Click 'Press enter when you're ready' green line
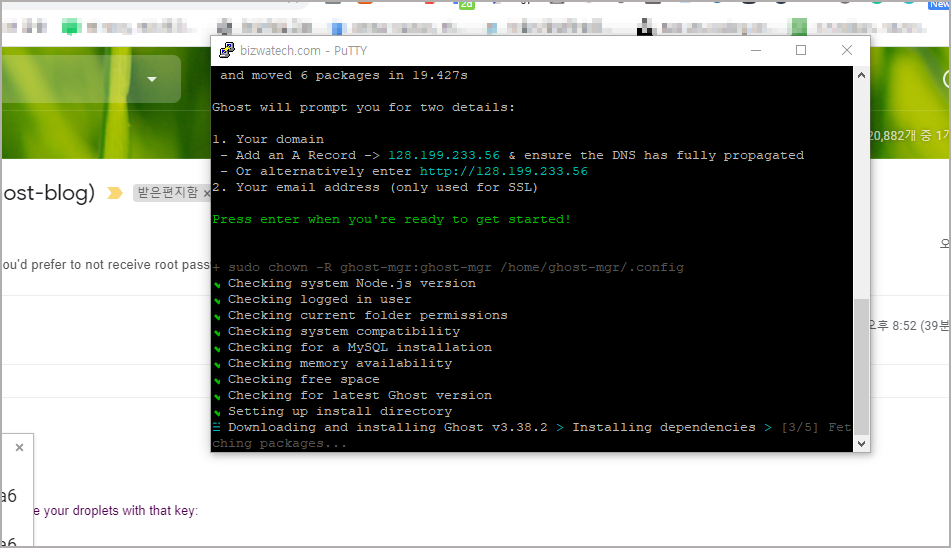951x548 pixels. [391, 219]
